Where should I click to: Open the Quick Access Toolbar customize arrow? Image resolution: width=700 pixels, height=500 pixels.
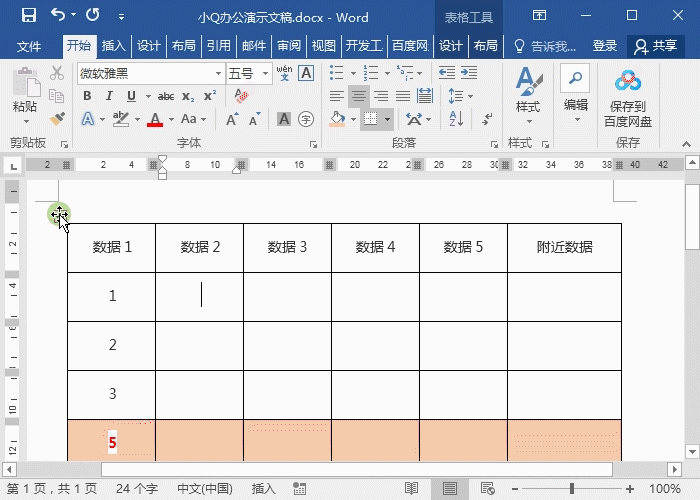pos(121,17)
